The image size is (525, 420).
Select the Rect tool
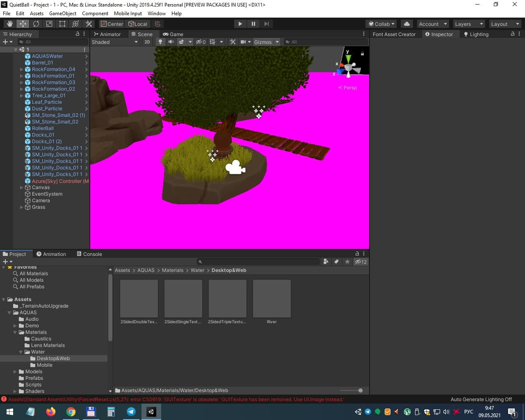[x=62, y=24]
